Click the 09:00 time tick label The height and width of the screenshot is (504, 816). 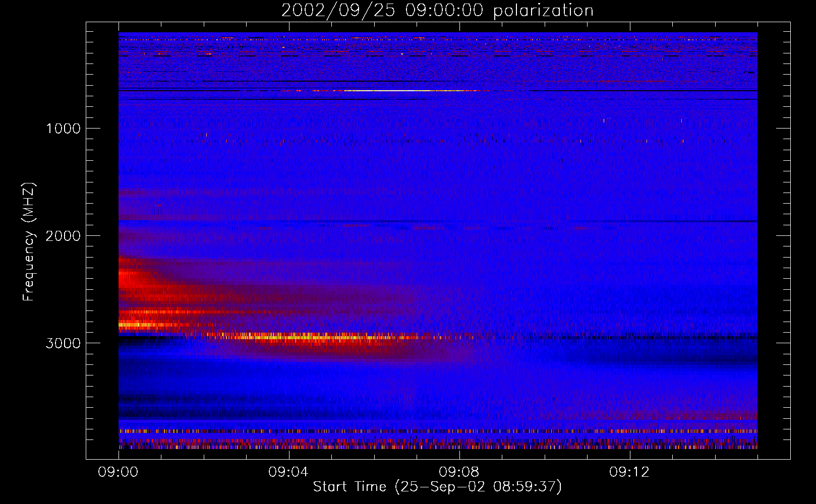click(x=118, y=472)
